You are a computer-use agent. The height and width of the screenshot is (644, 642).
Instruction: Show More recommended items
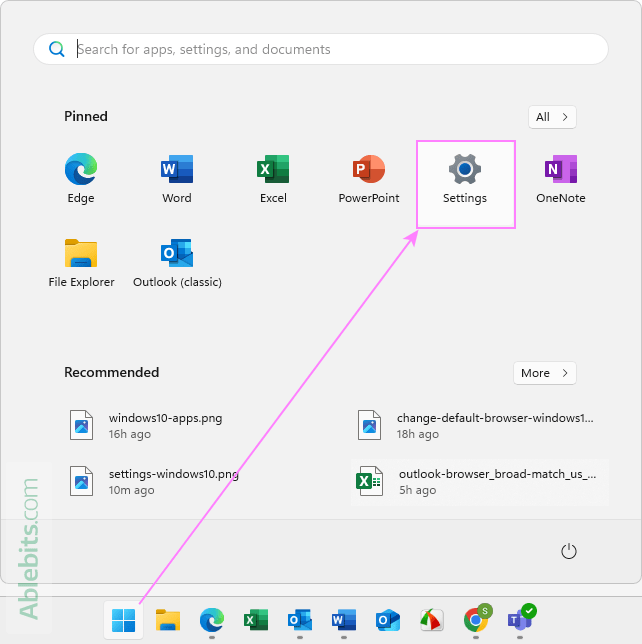(545, 373)
